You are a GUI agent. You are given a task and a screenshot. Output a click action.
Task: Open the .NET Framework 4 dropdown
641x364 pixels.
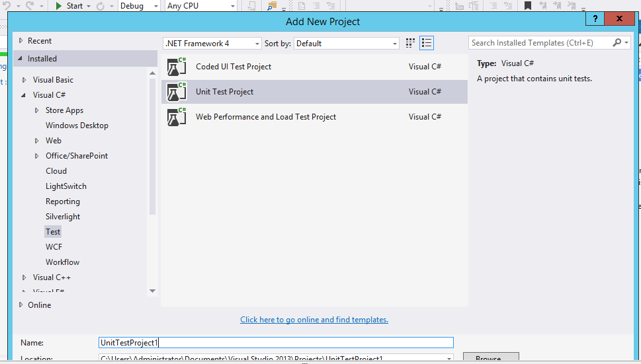point(212,43)
